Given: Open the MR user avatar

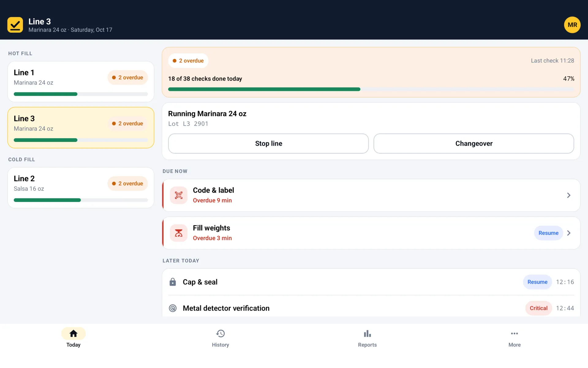Looking at the screenshot, I should click(572, 25).
